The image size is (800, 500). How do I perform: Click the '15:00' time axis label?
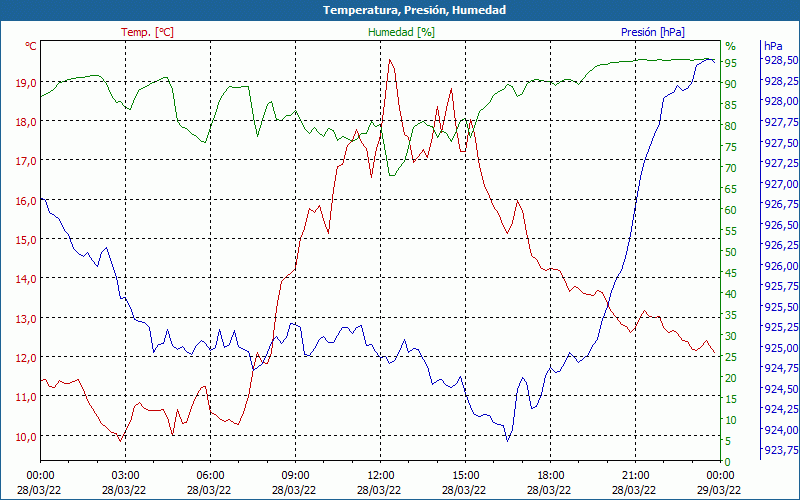(x=465, y=476)
